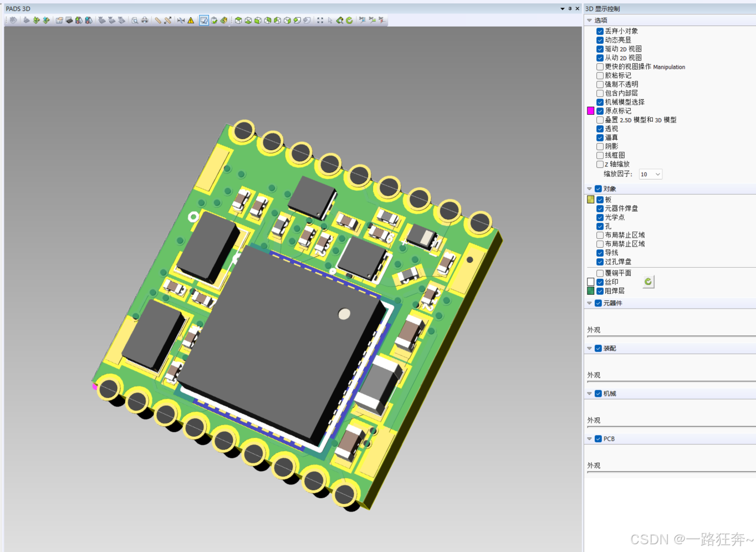
Task: Enable the 强制不透明 checkbox
Action: pos(600,84)
